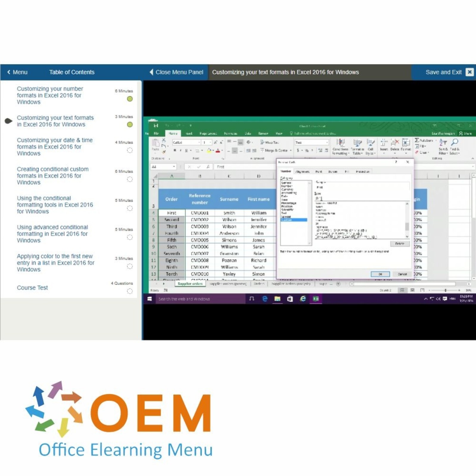Click the Cut scissors icon in Clipboard group
The image size is (476, 476).
click(163, 140)
